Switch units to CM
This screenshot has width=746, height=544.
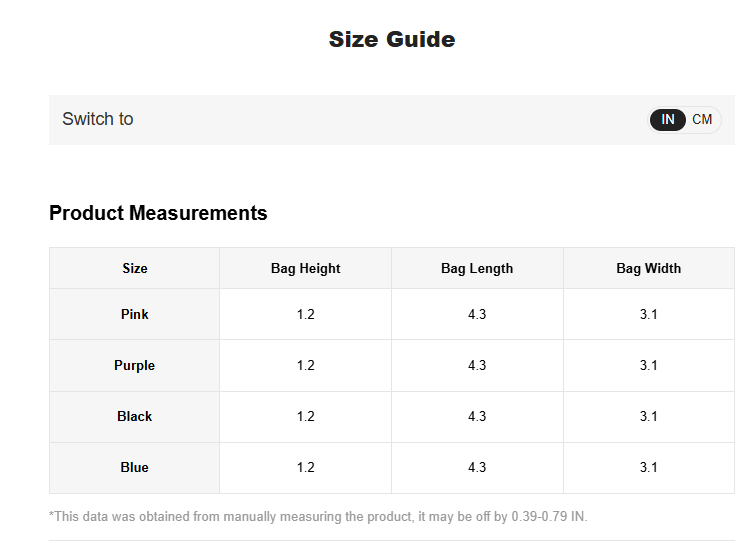702,119
